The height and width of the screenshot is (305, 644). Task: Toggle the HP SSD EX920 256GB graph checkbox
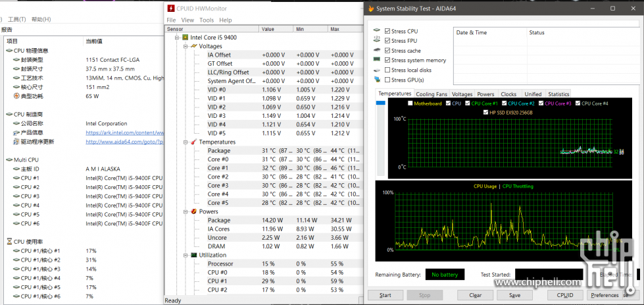(486, 112)
